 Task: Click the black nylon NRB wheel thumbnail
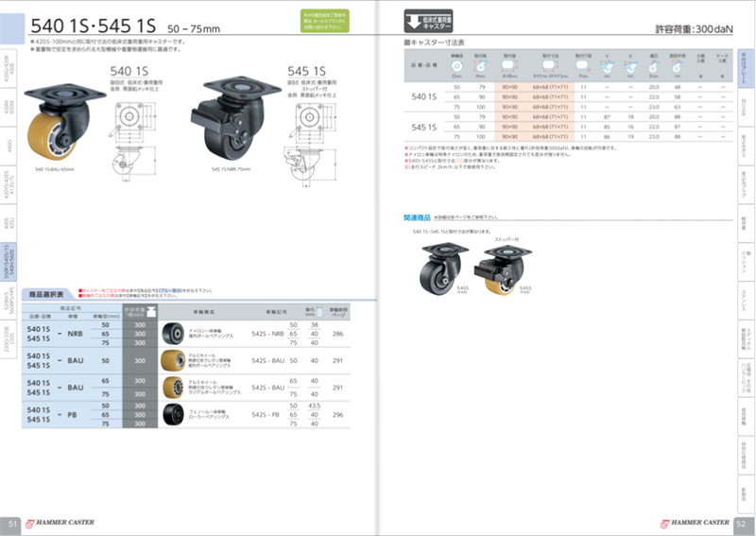(173, 334)
